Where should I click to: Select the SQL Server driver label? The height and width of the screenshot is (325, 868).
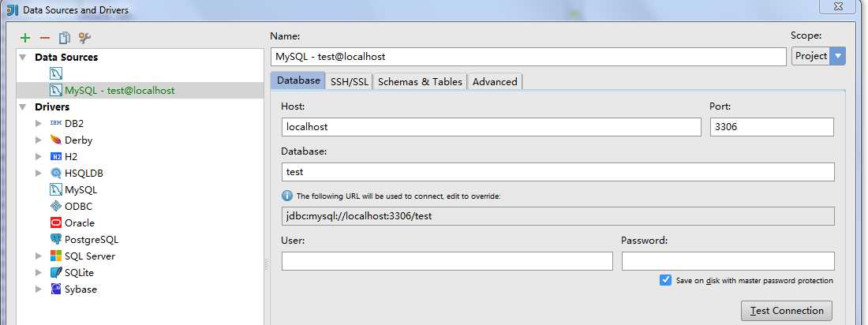click(90, 256)
